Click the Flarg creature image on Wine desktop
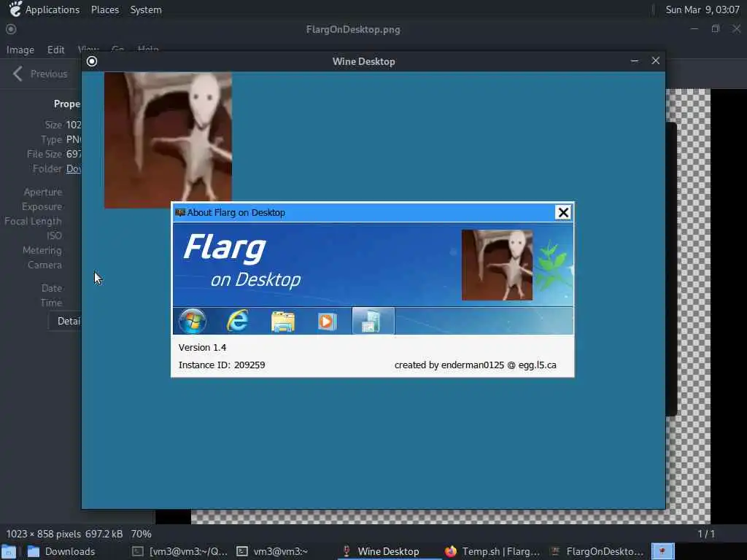 (168, 140)
